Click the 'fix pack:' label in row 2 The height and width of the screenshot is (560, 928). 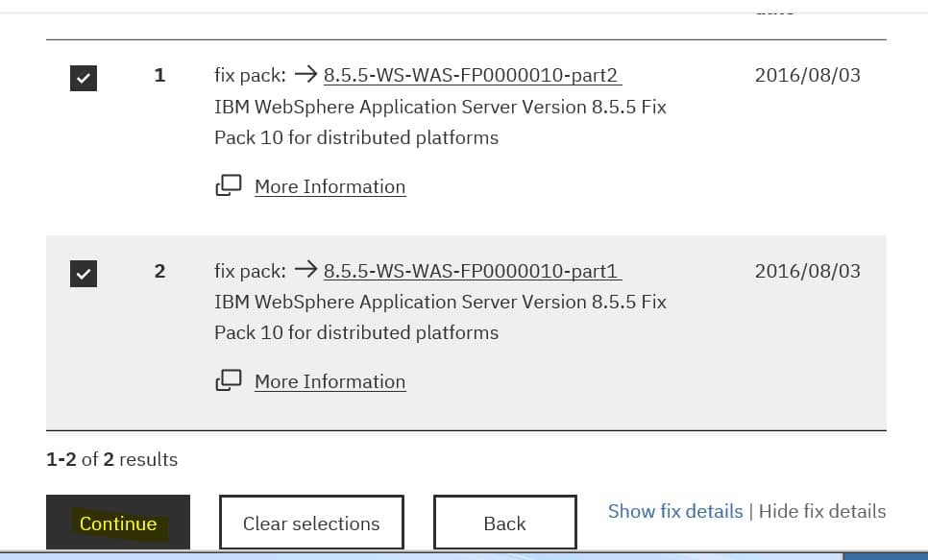pyautogui.click(x=250, y=271)
